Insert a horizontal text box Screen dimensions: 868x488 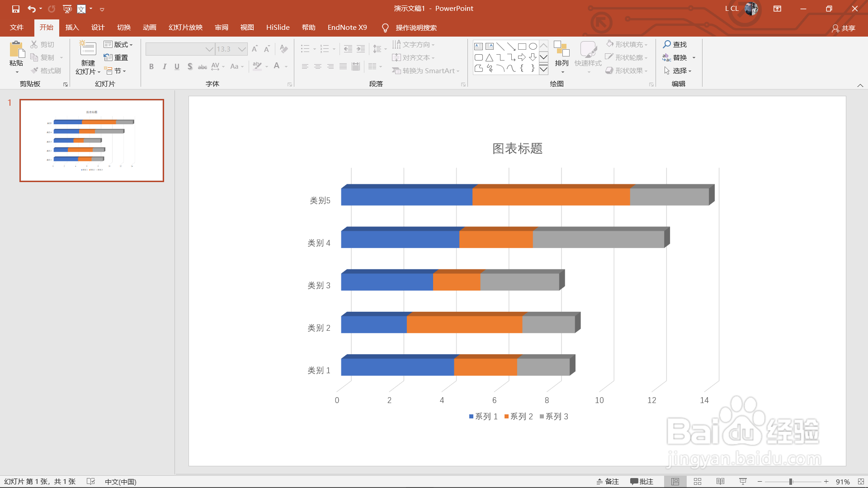pos(478,46)
